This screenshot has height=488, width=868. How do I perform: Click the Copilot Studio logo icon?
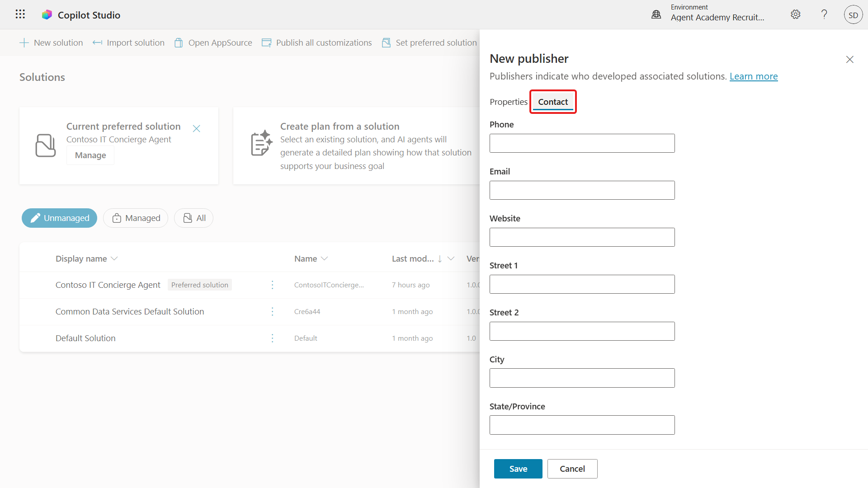pos(47,15)
